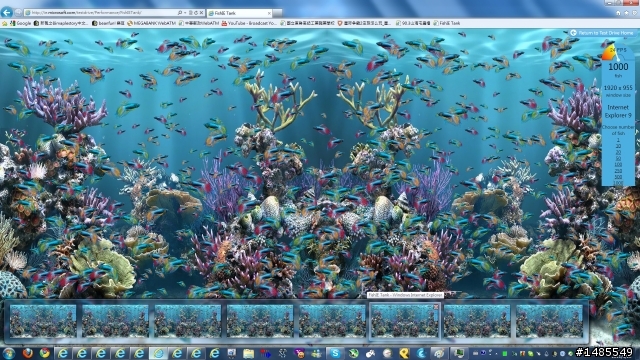The width and height of the screenshot is (640, 360).
Task: Set fish count to 10
Action: 618,146
